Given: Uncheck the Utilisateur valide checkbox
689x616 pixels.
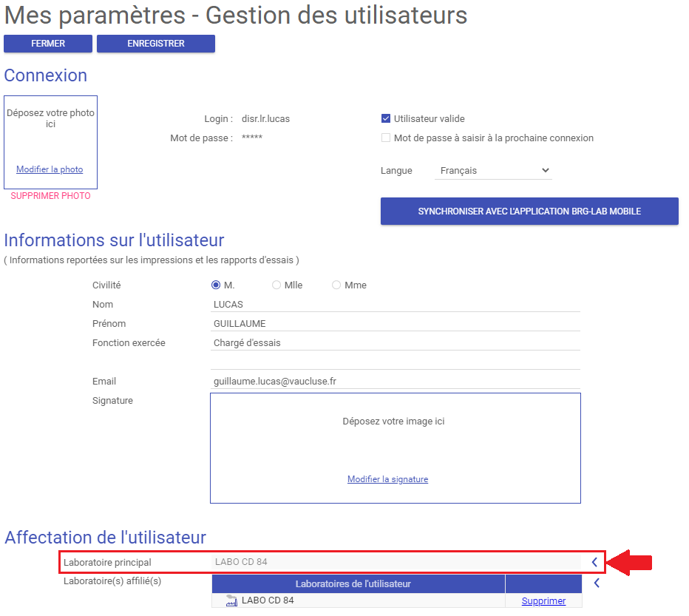Looking at the screenshot, I should click(386, 118).
